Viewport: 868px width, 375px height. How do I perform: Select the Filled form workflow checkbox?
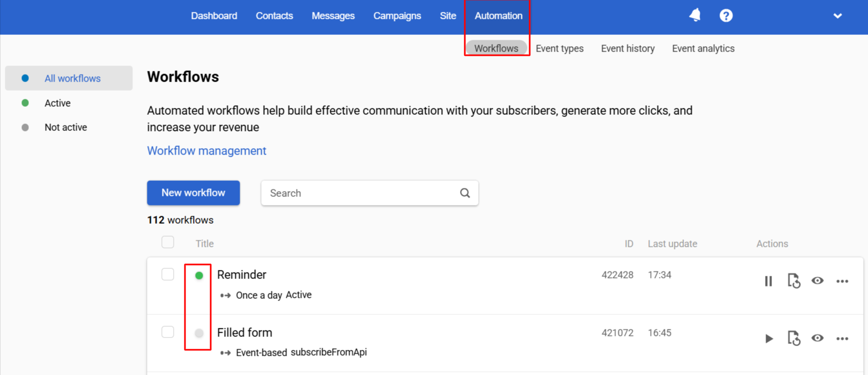[x=168, y=332]
